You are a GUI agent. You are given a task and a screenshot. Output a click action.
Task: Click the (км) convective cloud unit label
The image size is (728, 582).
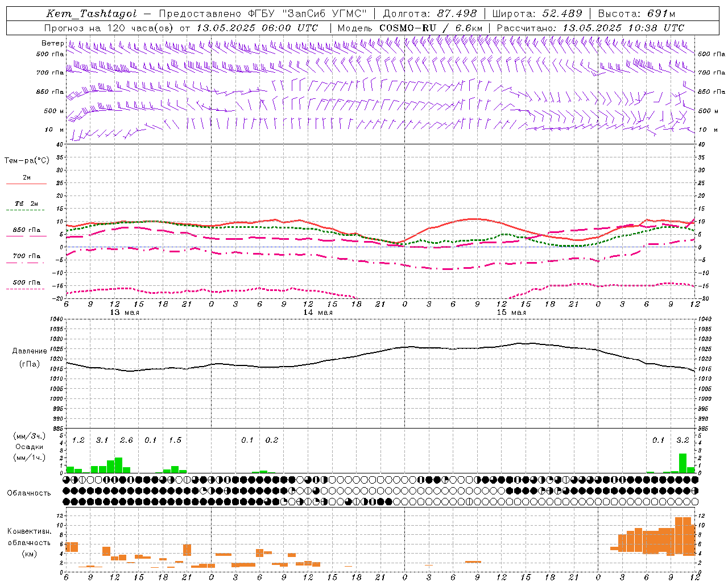coord(30,554)
